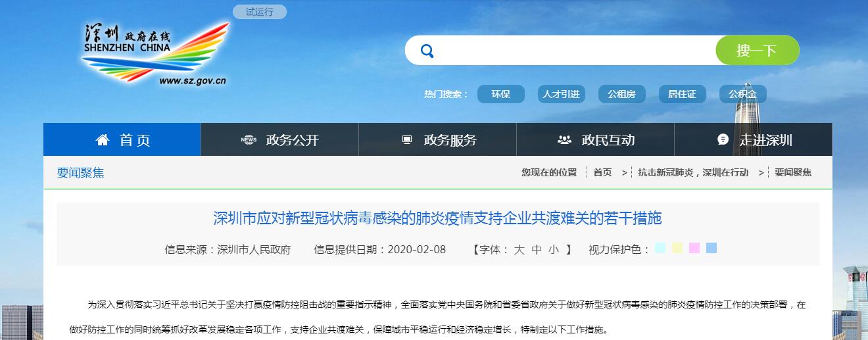The height and width of the screenshot is (340, 868).
Task: Click the people icon beside 政民互动
Action: pos(564,139)
